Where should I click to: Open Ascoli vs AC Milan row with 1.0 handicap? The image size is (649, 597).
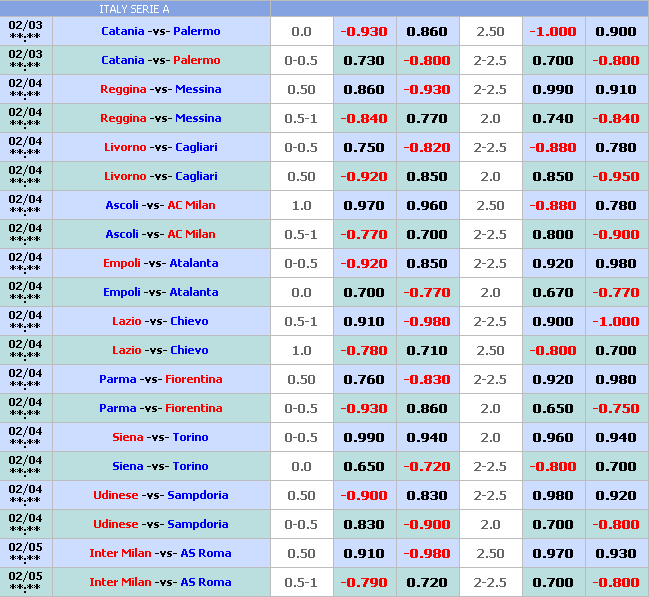(160, 205)
